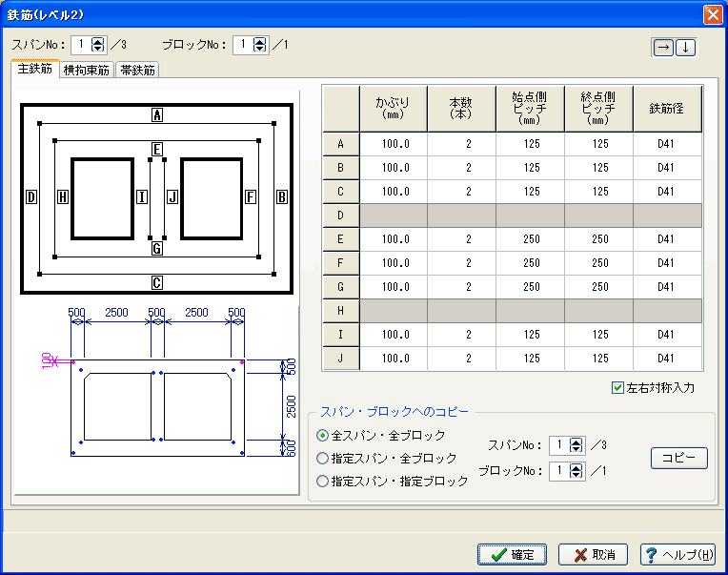The image size is (728, 575).
Task: Switch to the 横拘束筋 tab
Action: [87, 71]
